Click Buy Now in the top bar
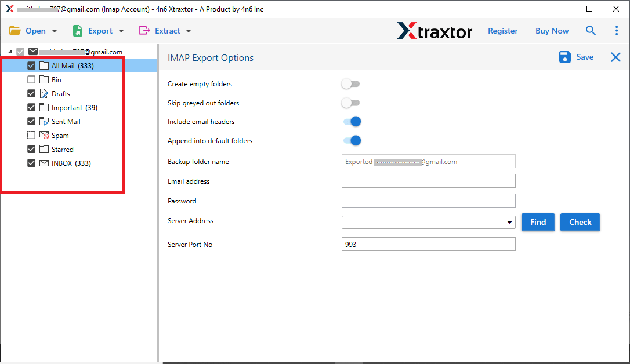 552,30
